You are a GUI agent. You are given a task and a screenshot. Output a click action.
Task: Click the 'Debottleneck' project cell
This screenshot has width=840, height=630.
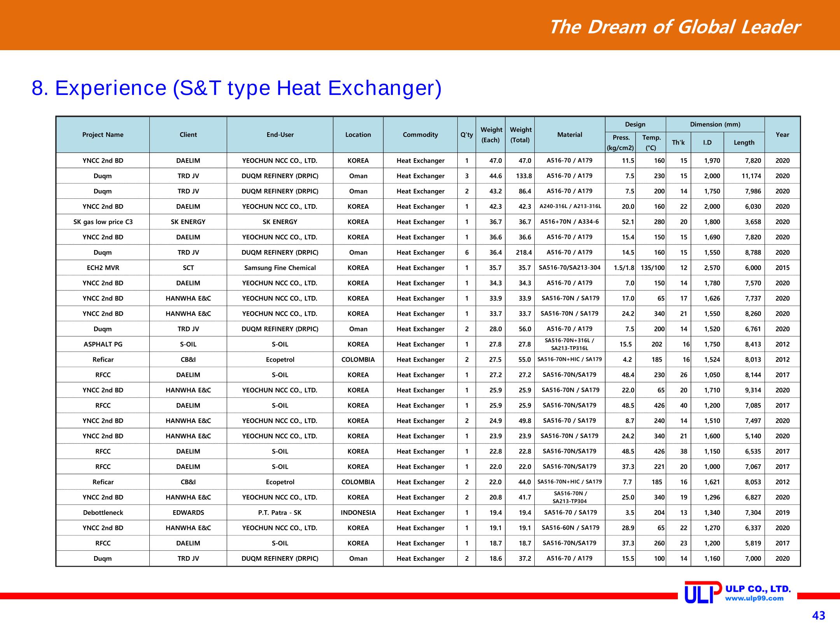[103, 513]
